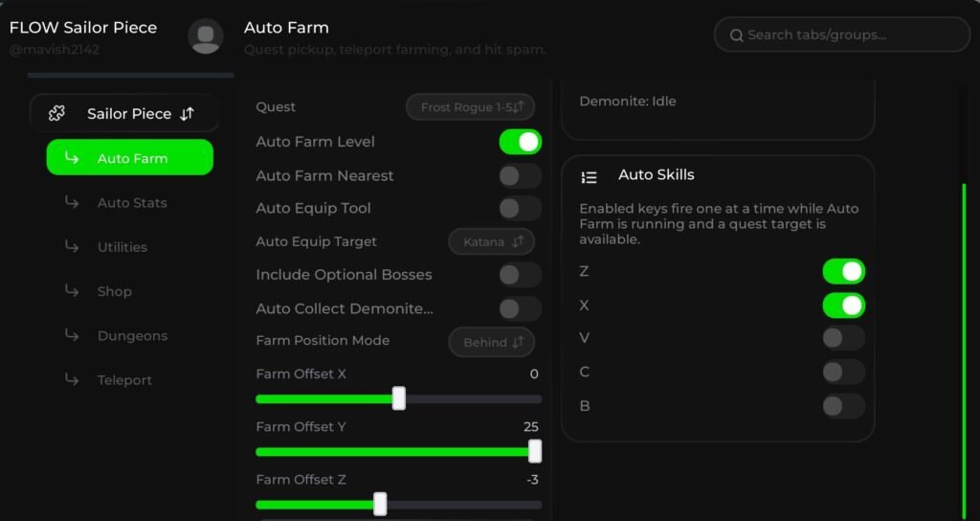This screenshot has width=980, height=521.
Task: Click the arrow icon beside Dungeons
Action: coord(72,335)
